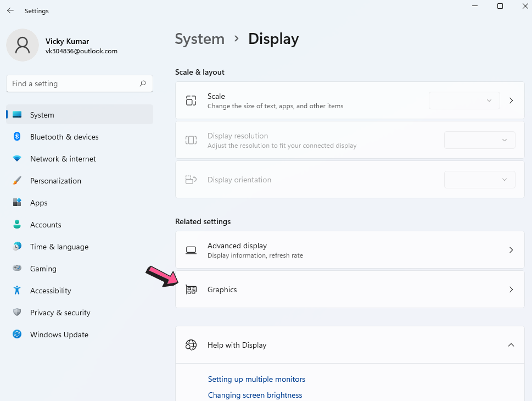Click the search magnifier icon in Find a setting
The image size is (532, 401).
(143, 83)
